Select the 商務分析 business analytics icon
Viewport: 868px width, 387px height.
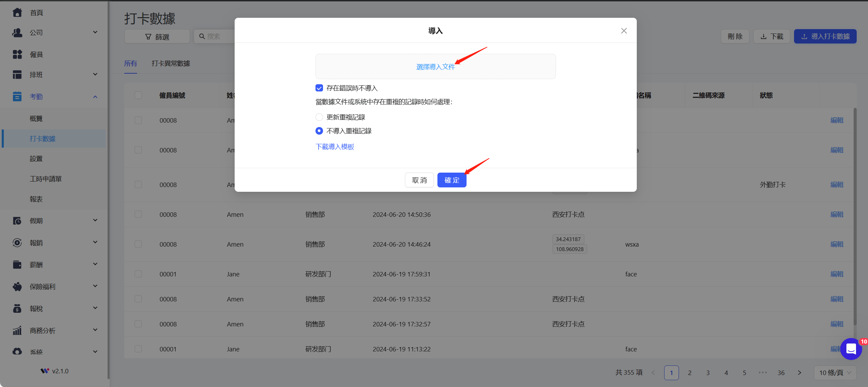pyautogui.click(x=17, y=330)
